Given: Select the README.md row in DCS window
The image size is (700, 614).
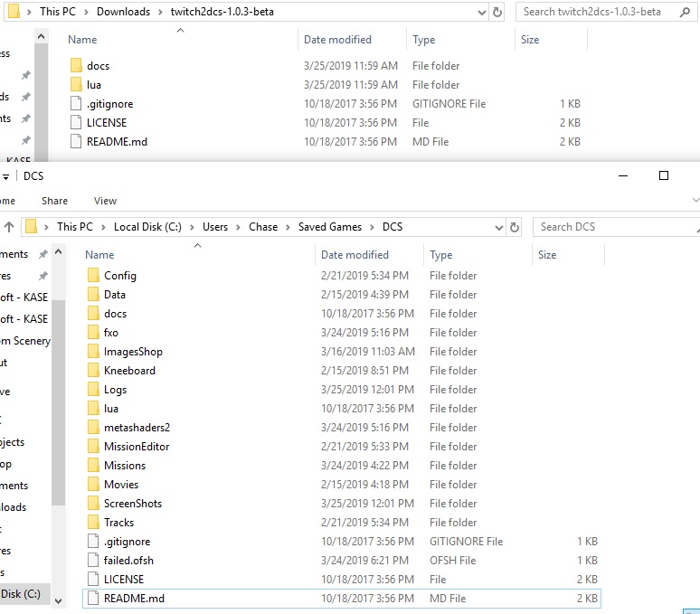Looking at the screenshot, I should click(x=342, y=599).
